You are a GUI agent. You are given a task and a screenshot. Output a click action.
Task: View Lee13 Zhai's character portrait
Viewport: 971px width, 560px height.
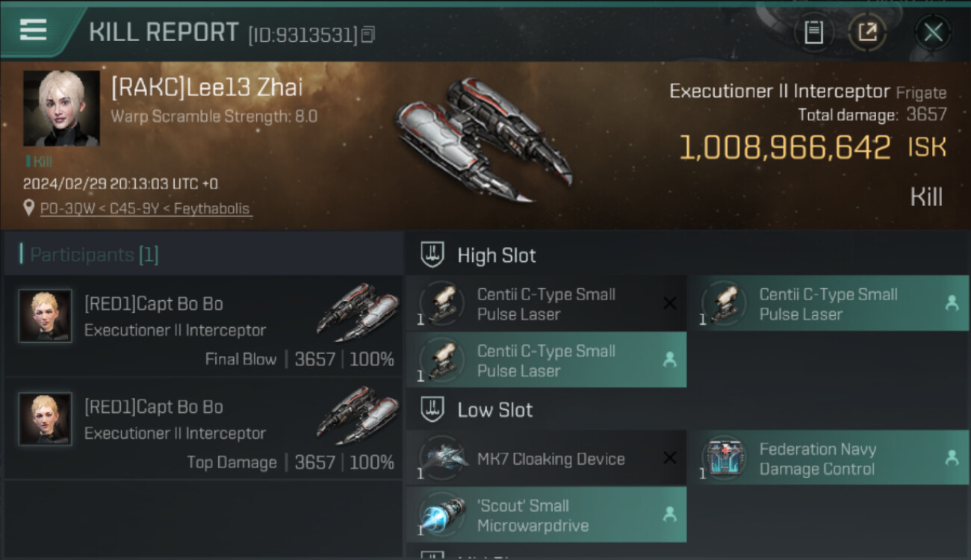coord(61,108)
